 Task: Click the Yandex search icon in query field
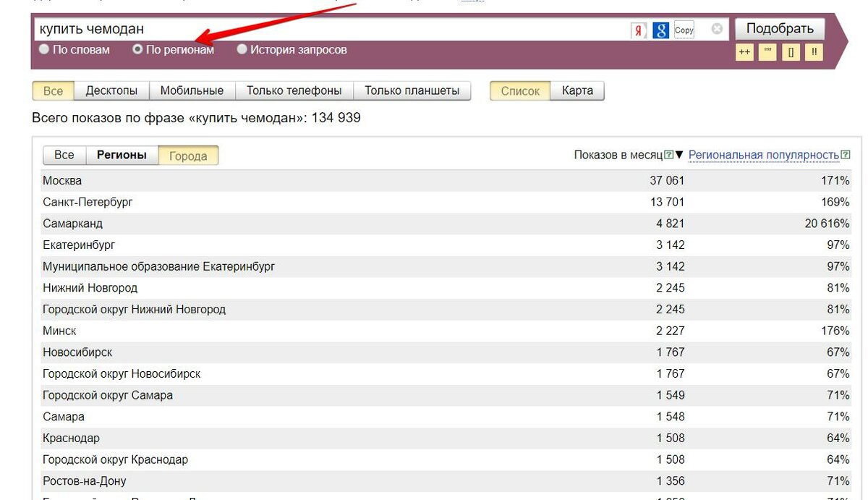(x=639, y=30)
